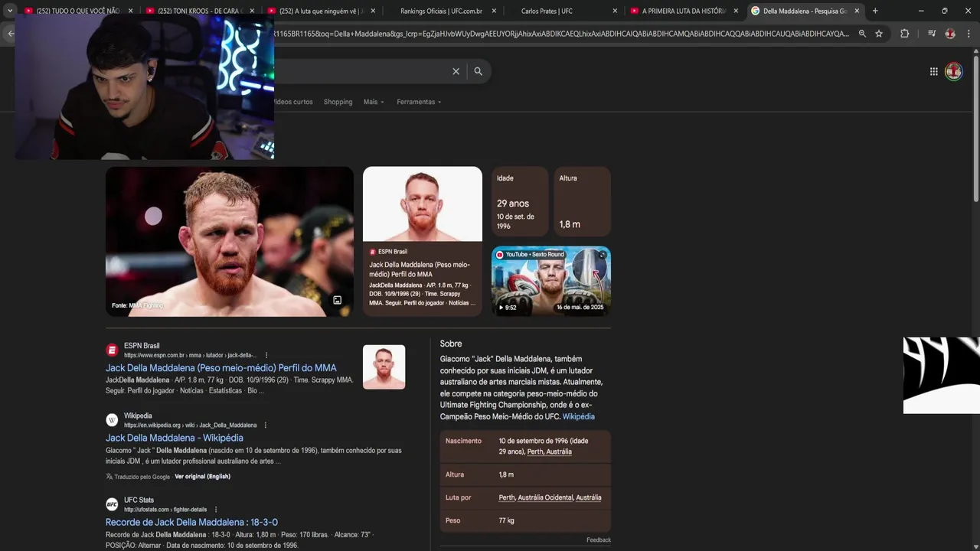This screenshot has width=980, height=551.
Task: Open the Chrome three-dot menu
Action: [968, 34]
